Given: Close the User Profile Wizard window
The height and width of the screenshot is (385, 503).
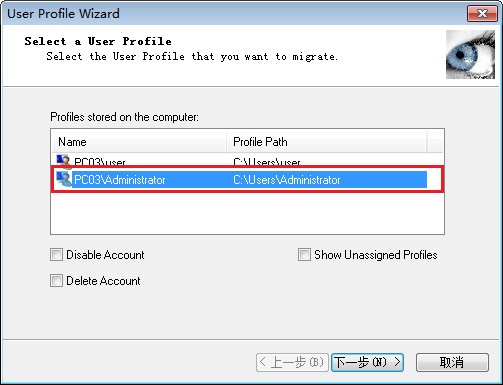Looking at the screenshot, I should click(x=482, y=14).
